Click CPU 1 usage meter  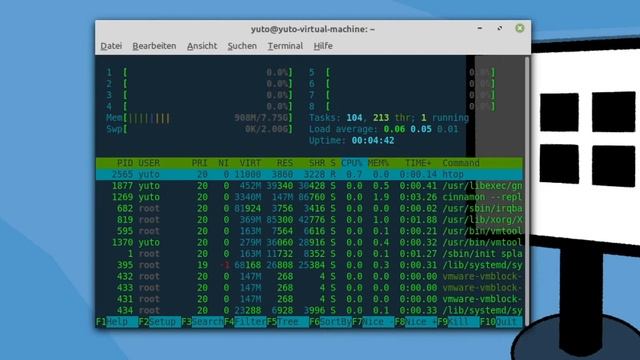[x=199, y=73]
